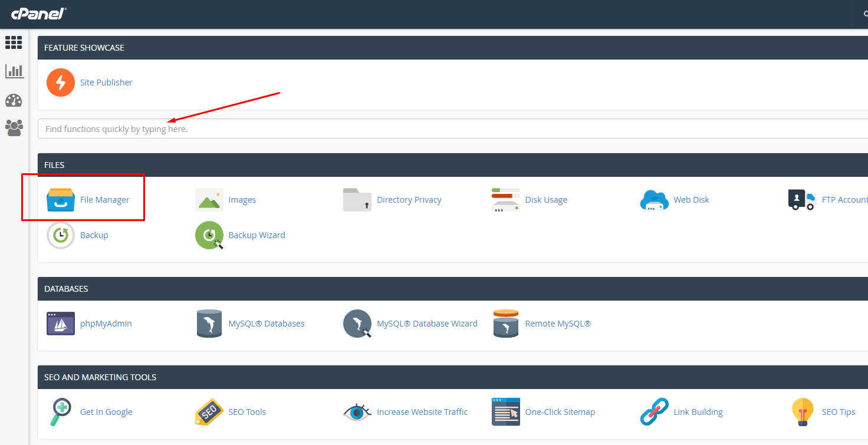Collapse the SEO AND MARKETING TOOLS header
Screen dimensions: 868x445
tap(453, 377)
